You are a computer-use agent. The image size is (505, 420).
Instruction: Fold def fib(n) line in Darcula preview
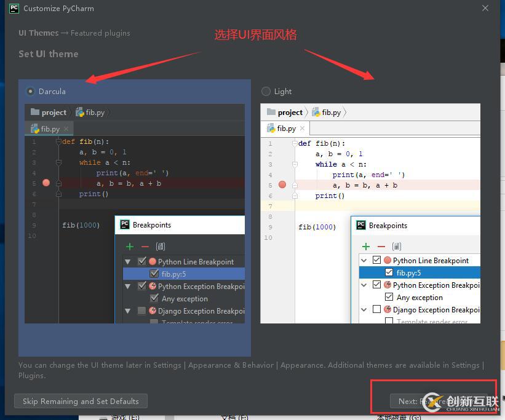point(58,141)
